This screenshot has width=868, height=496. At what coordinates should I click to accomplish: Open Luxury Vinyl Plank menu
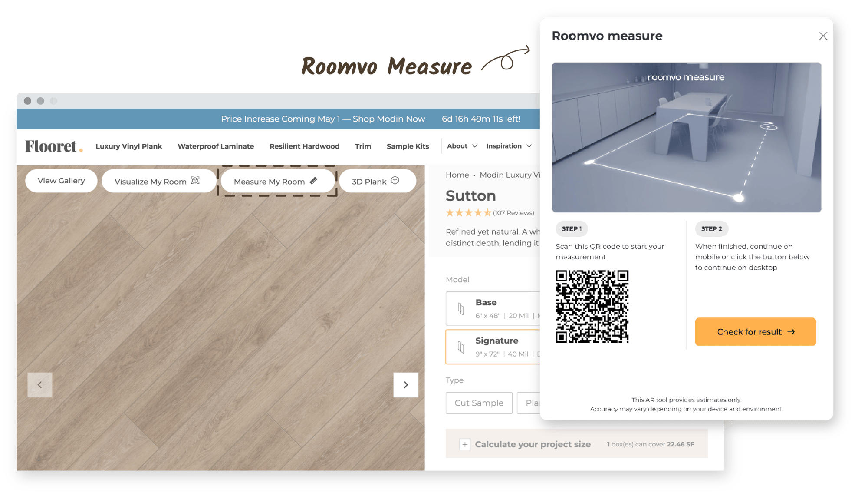click(129, 146)
